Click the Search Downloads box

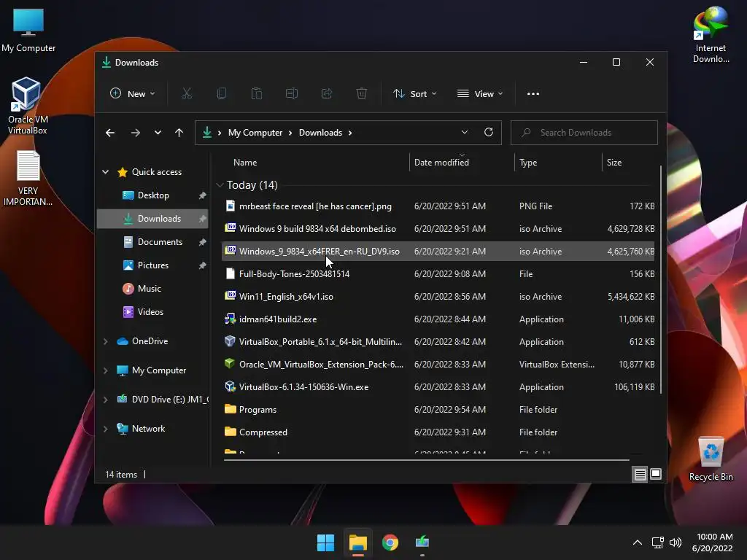coord(584,133)
